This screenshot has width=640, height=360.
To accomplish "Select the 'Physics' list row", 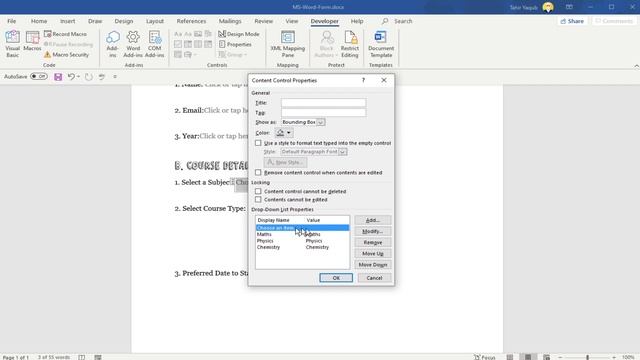I will pyautogui.click(x=302, y=241).
